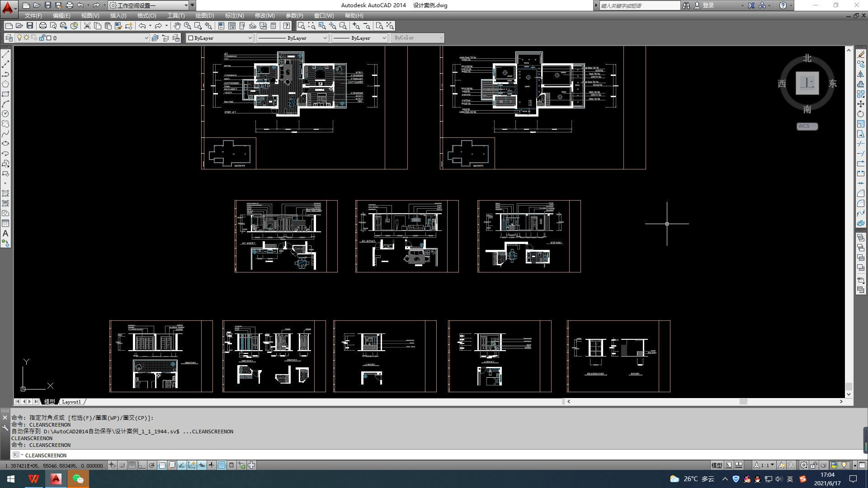The image size is (868, 488).
Task: Click the 东 east label on the ViewCube
Action: point(833,84)
